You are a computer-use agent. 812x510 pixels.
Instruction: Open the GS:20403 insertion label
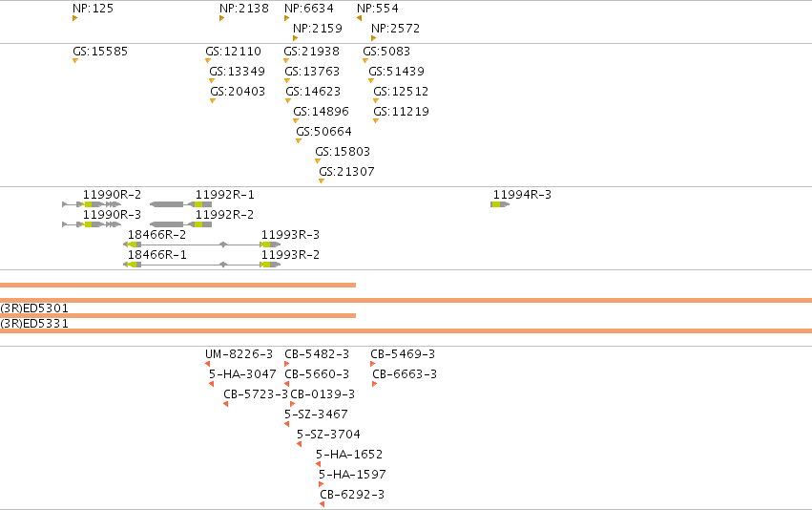pyautogui.click(x=238, y=92)
